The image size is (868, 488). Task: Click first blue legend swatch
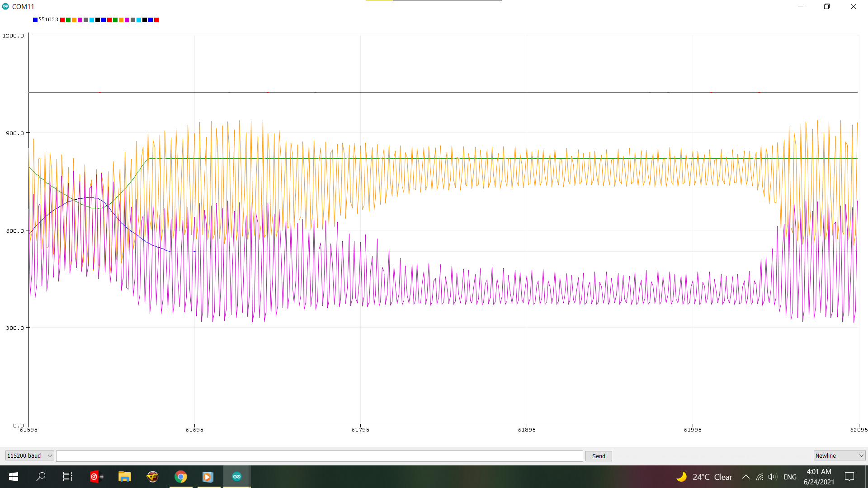pyautogui.click(x=35, y=20)
